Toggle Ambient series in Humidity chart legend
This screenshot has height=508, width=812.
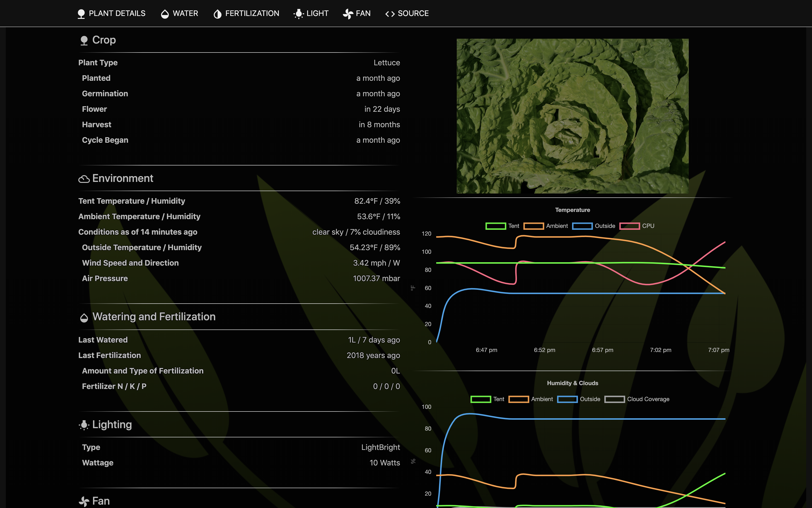[531, 399]
